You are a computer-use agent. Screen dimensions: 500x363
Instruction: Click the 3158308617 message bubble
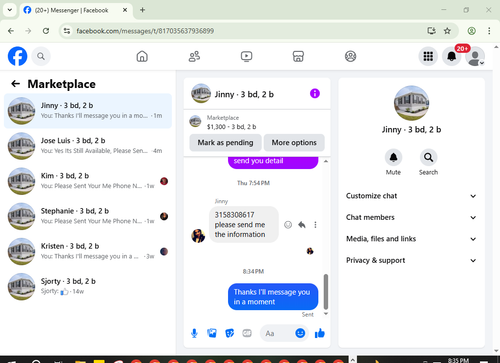coord(244,225)
